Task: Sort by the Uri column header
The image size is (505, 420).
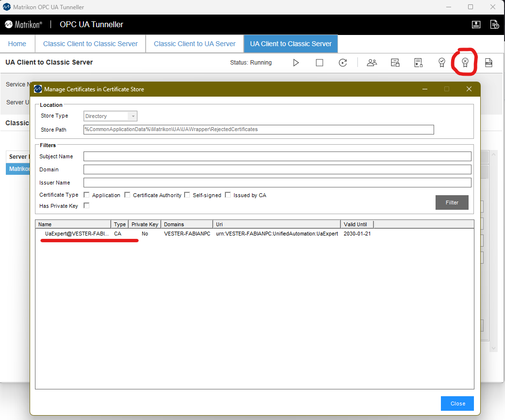Action: [277, 224]
